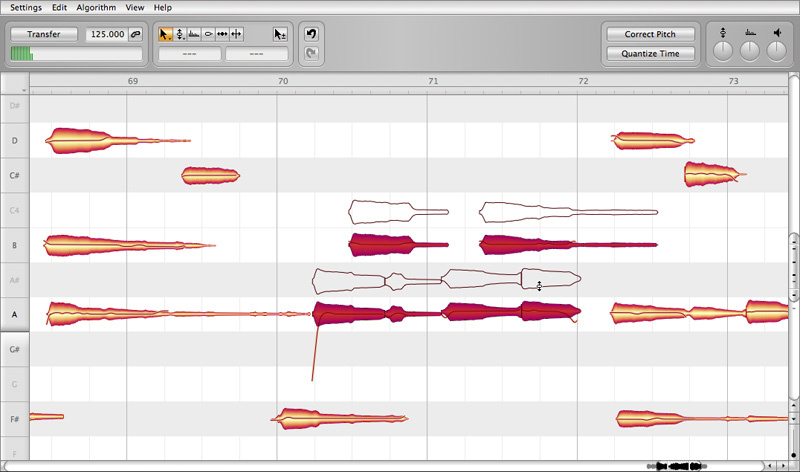The width and height of the screenshot is (800, 472).
Task: Click the volume knob under speaker icon
Action: coord(776,52)
